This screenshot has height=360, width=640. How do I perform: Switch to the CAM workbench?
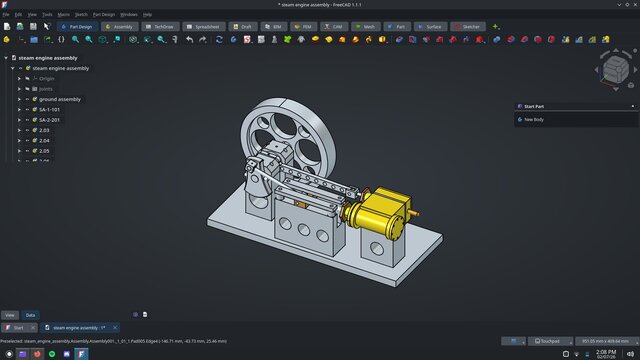(334, 27)
